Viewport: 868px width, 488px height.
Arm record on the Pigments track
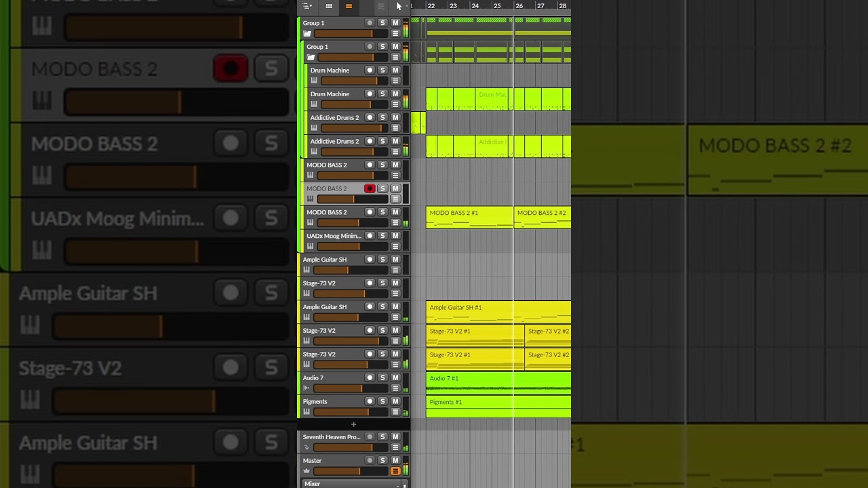coord(370,401)
